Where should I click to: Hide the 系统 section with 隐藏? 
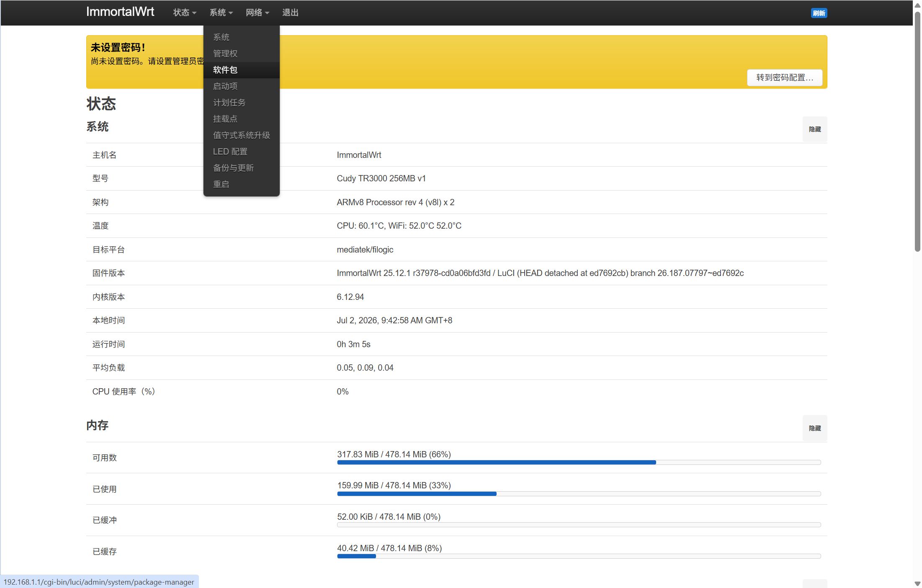[x=814, y=129]
